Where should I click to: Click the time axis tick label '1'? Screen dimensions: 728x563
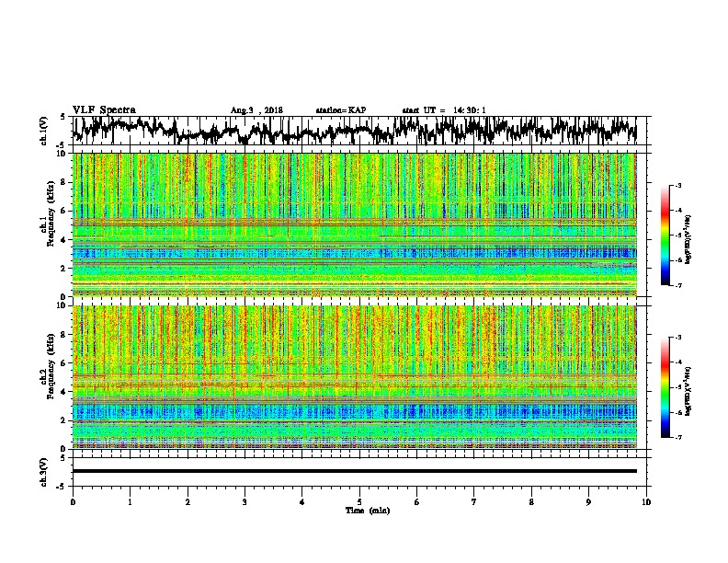(130, 502)
